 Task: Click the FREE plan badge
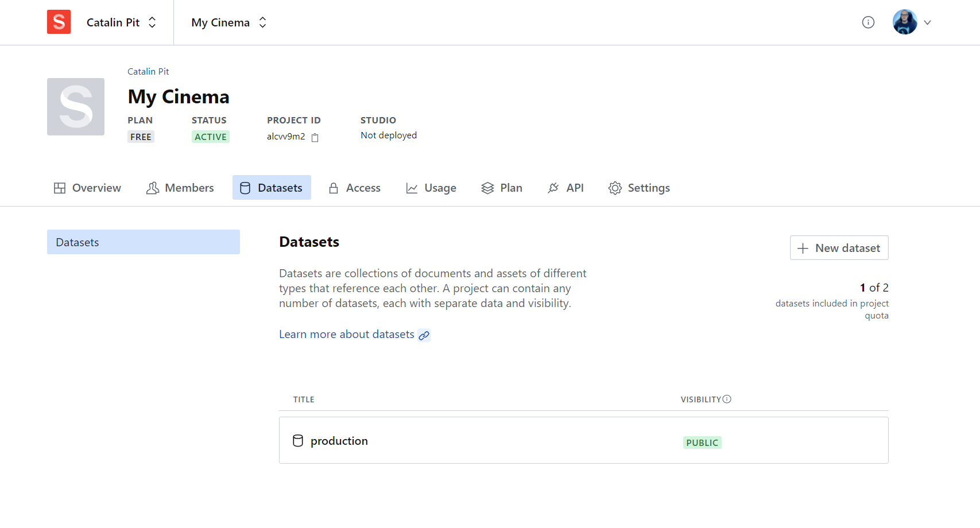tap(141, 137)
